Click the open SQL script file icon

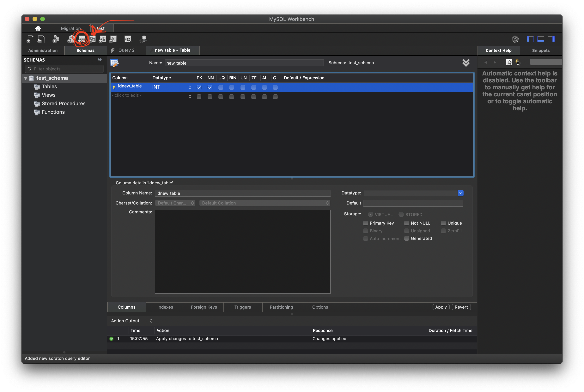pos(41,39)
